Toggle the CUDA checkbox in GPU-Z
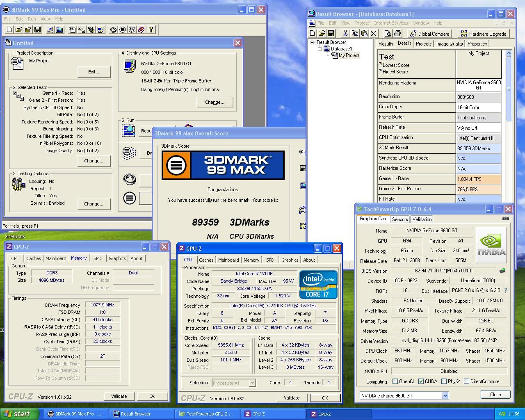 [x=421, y=381]
